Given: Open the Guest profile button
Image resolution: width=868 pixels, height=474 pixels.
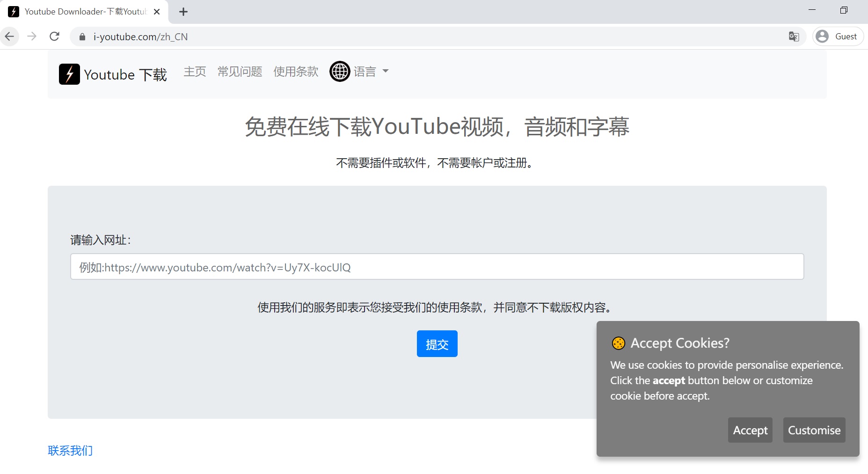Looking at the screenshot, I should pyautogui.click(x=838, y=36).
